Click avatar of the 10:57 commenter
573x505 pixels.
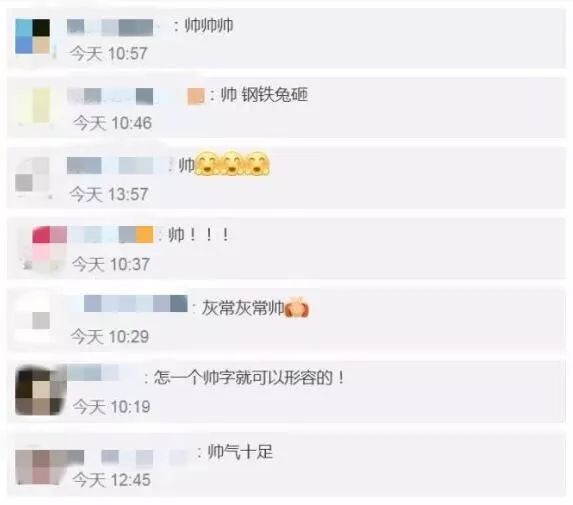coord(33,37)
